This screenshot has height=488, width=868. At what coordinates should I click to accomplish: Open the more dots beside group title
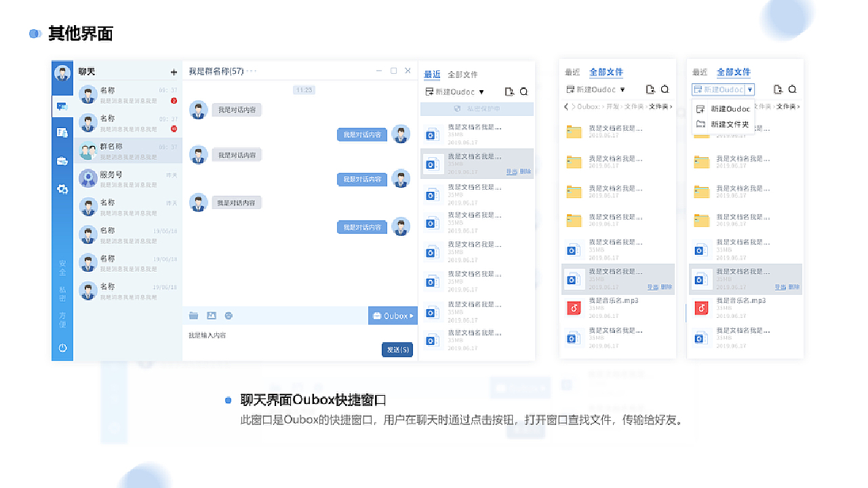252,70
